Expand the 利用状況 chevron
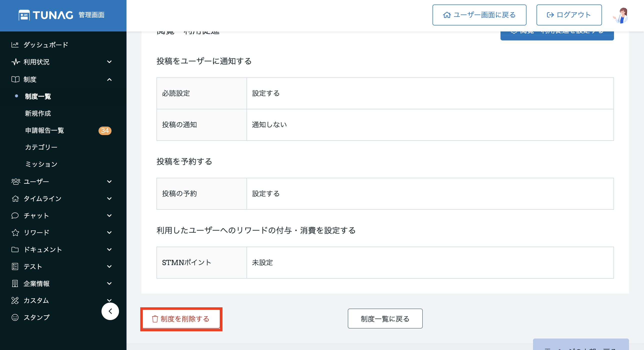The image size is (644, 350). 109,62
